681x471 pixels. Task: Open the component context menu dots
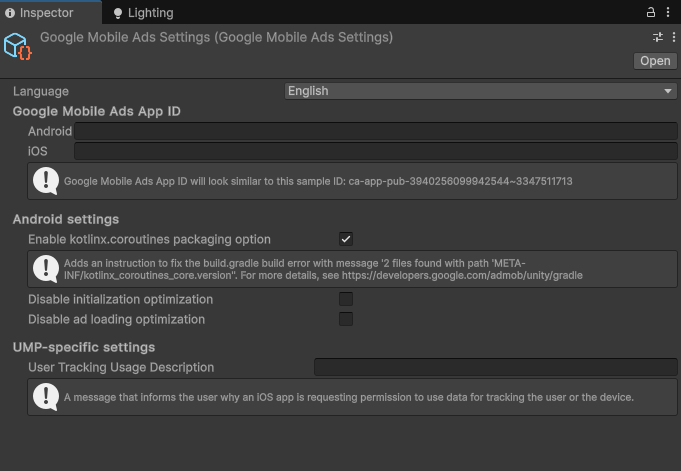point(674,37)
